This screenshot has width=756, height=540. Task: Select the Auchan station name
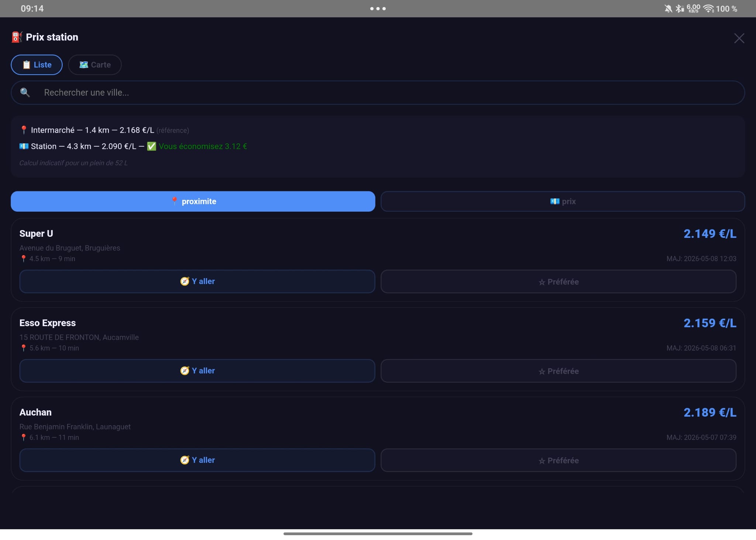click(35, 412)
